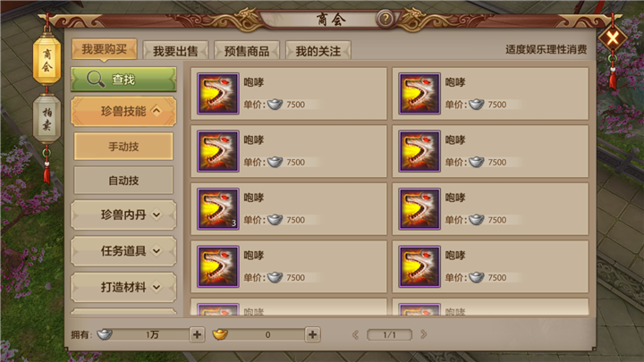Open the 预售商品 tab
This screenshot has width=644, height=362.
click(x=247, y=50)
